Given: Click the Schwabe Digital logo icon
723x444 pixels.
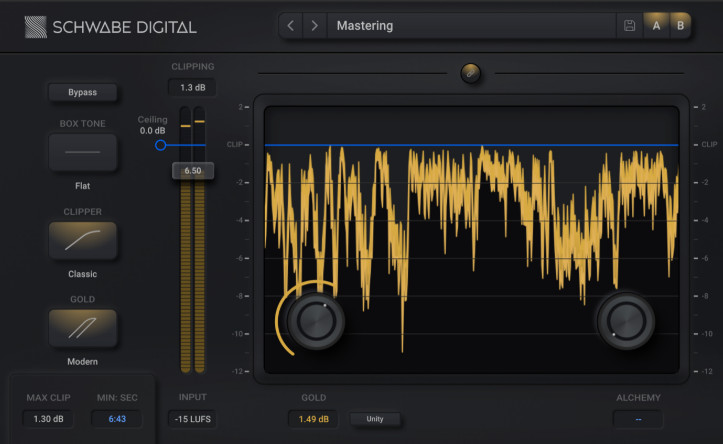Looking at the screenshot, I should (x=36, y=27).
